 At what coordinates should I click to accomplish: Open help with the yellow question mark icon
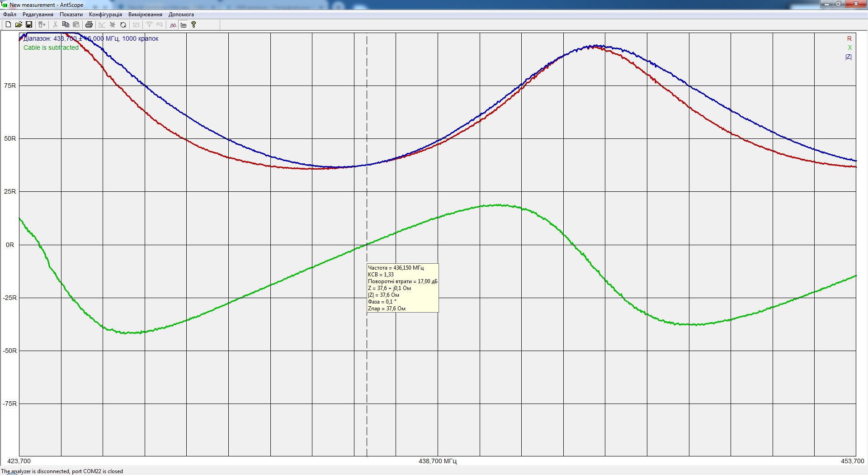pyautogui.click(x=193, y=25)
